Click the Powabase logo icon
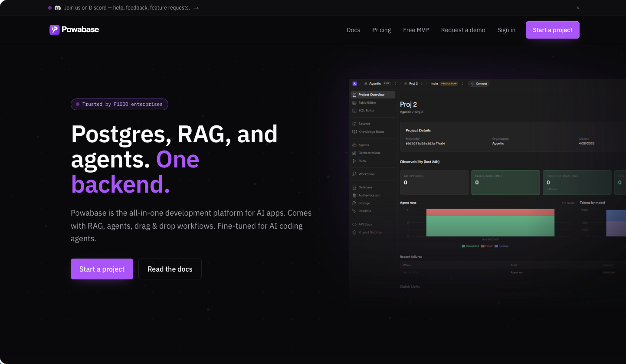Screen dimensions: 626x364 pyautogui.click(x=54, y=30)
